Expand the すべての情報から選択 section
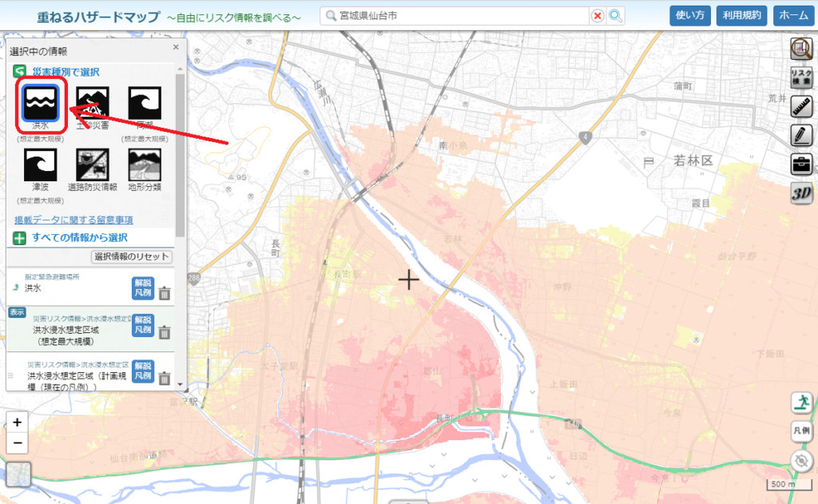 tap(19, 238)
